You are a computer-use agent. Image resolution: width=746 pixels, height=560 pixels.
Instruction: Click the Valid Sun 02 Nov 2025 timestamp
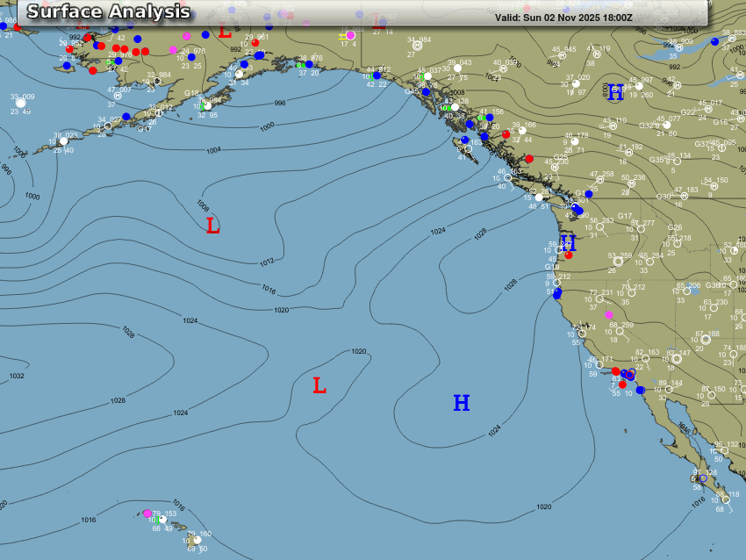[563, 18]
